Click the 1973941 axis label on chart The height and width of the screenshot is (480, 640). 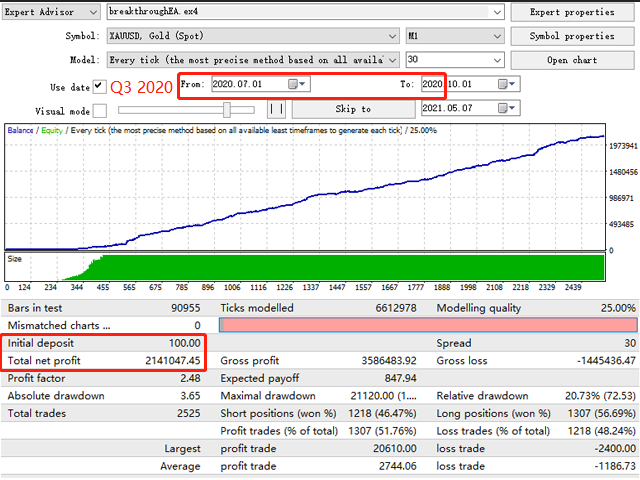click(623, 146)
